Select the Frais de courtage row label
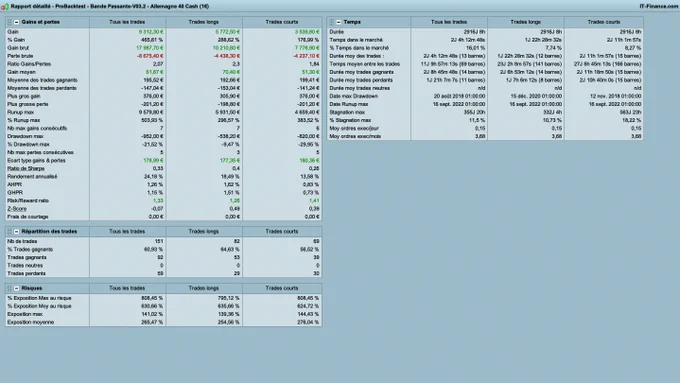This screenshot has width=680, height=383. click(28, 217)
